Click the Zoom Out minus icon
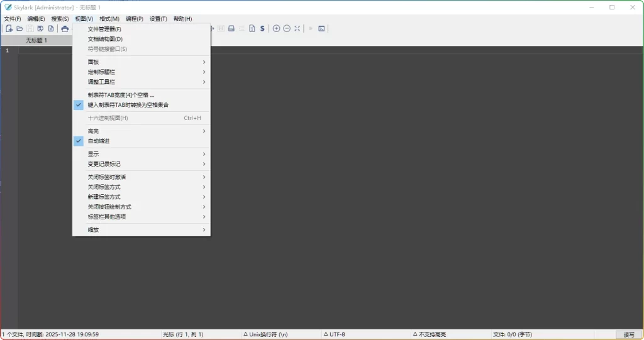The width and height of the screenshot is (644, 340). 287,29
